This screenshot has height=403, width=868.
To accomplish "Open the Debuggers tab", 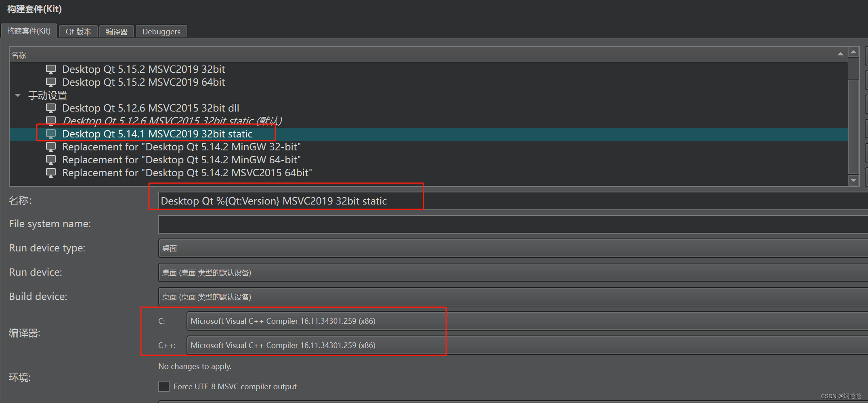I will point(161,32).
